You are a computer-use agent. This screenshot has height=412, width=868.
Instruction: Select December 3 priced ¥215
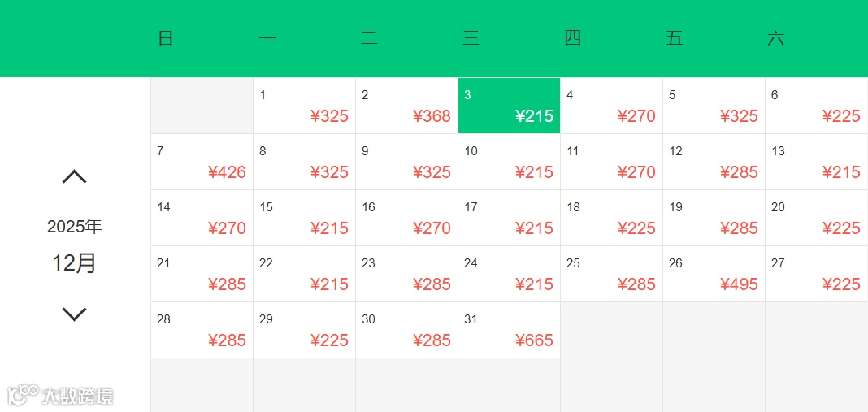(510, 106)
